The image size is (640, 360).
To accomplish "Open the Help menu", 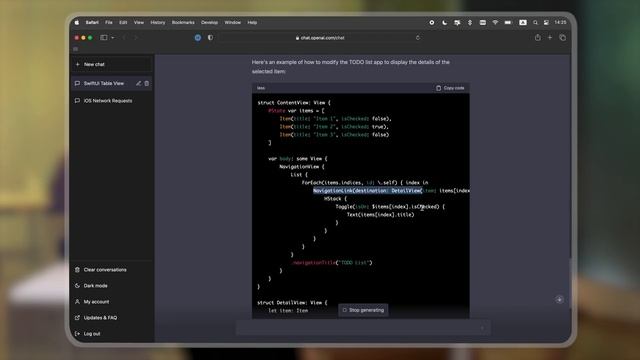I will (252, 22).
